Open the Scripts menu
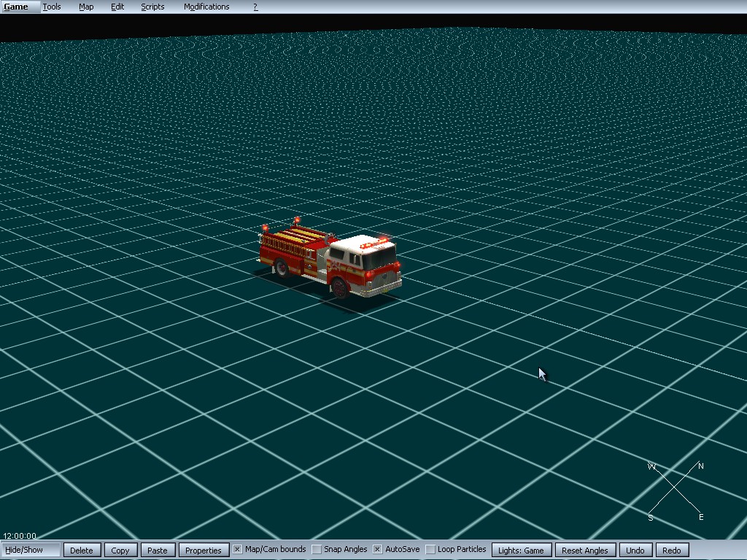The height and width of the screenshot is (560, 747). [x=152, y=7]
